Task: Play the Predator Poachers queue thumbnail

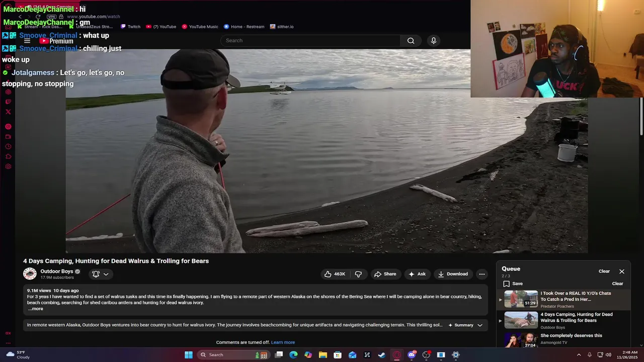Action: (521, 299)
